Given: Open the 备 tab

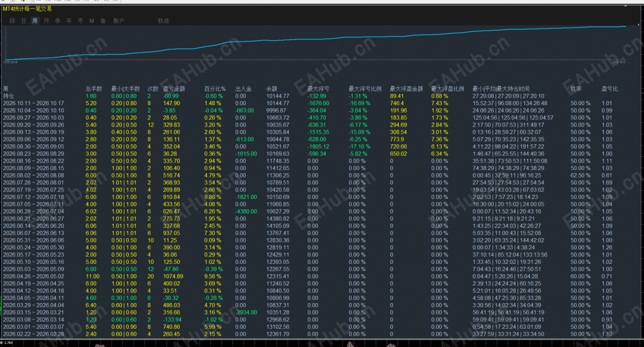Looking at the screenshot, I should (103, 21).
